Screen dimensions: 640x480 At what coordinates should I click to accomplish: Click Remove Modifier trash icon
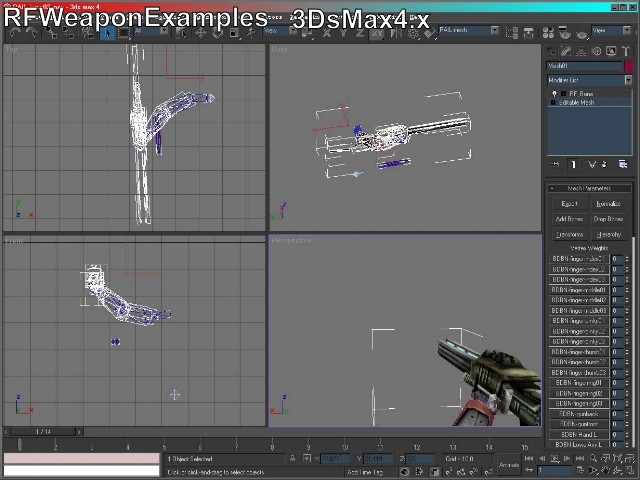[x=604, y=164]
